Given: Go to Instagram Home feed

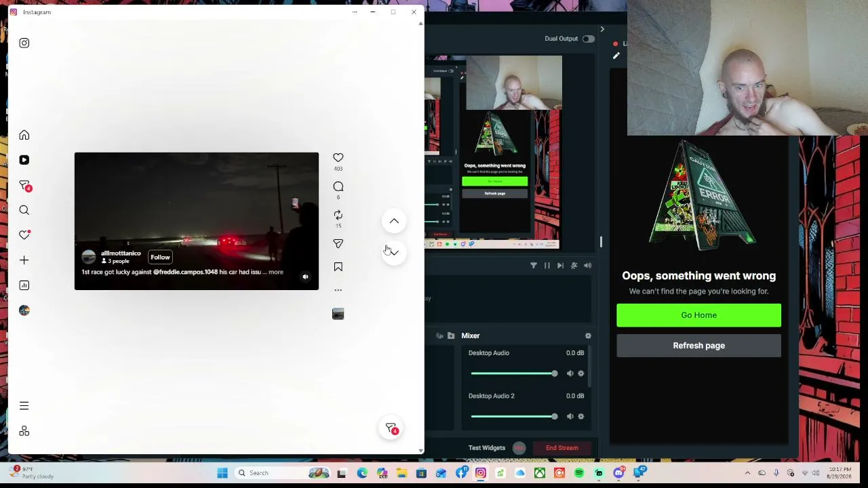Looking at the screenshot, I should (24, 135).
